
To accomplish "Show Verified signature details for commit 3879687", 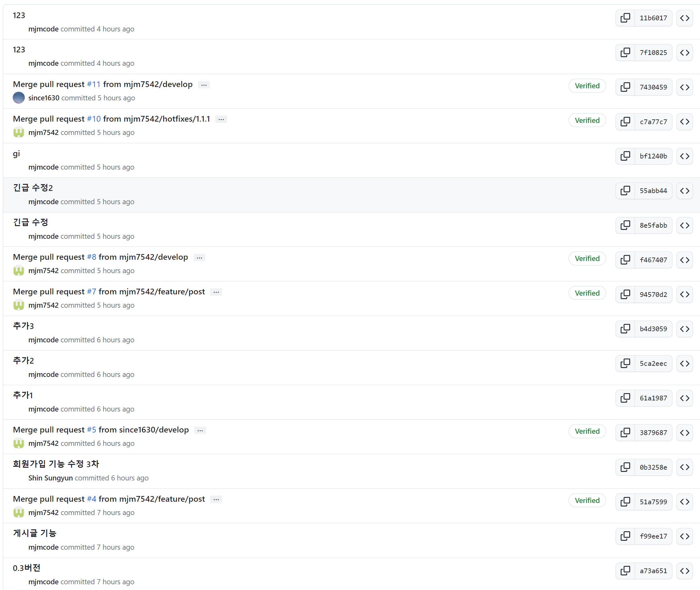I will pos(587,432).
